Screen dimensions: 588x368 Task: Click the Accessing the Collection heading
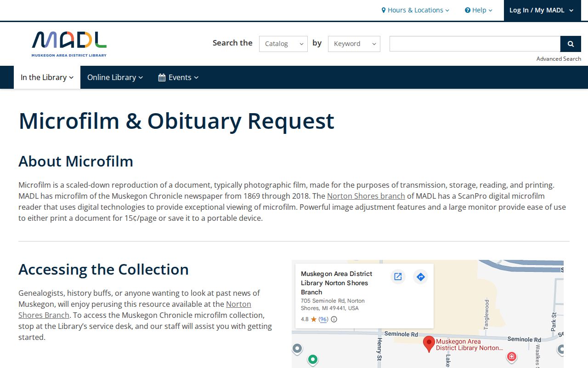tap(103, 270)
